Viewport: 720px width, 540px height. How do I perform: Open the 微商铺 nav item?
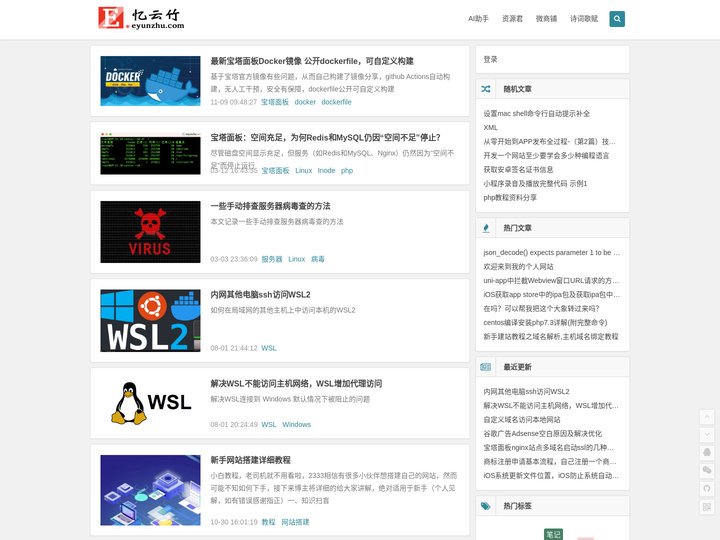[x=546, y=19]
